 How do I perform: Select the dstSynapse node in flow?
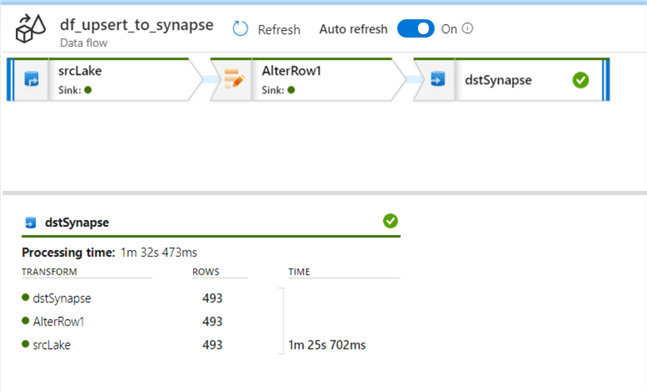(x=512, y=80)
